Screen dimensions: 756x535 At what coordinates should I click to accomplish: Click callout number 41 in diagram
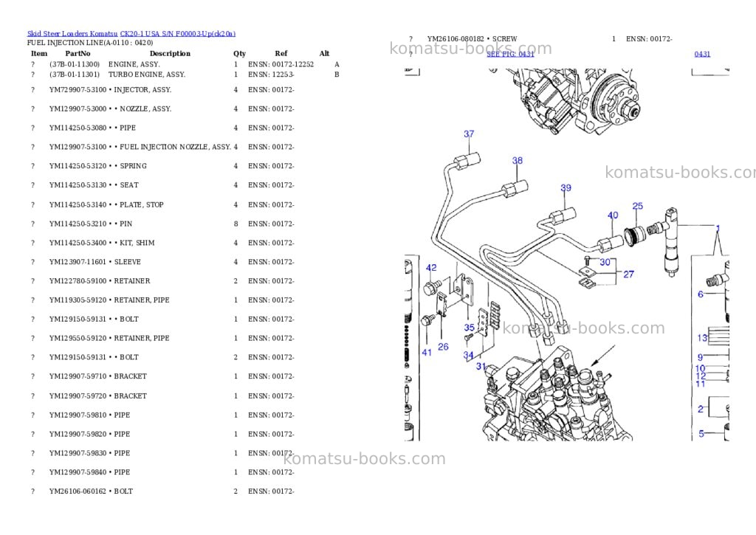pos(427,352)
